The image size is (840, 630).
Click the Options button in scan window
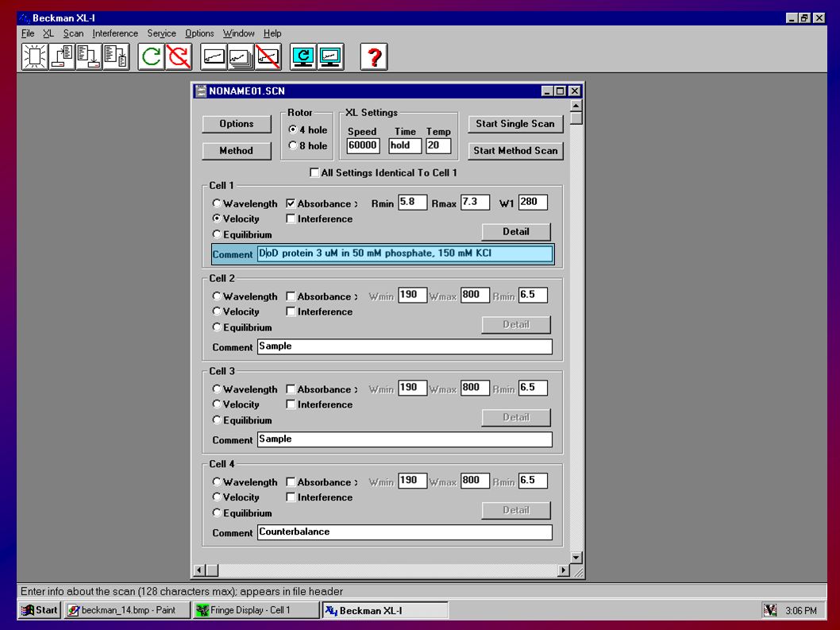coord(237,124)
